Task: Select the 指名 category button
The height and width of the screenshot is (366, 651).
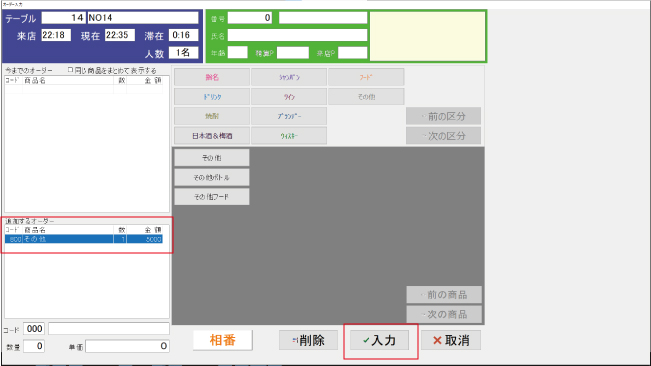Action: (x=212, y=77)
